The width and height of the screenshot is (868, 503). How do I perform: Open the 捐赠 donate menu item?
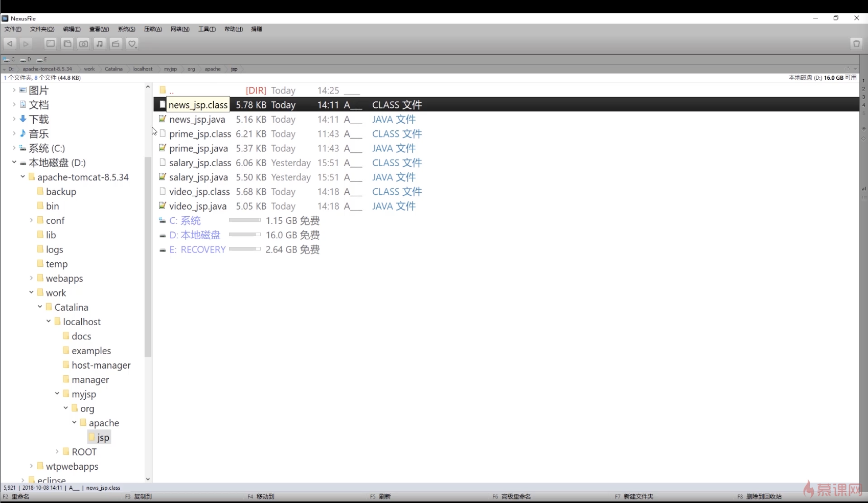pyautogui.click(x=257, y=29)
